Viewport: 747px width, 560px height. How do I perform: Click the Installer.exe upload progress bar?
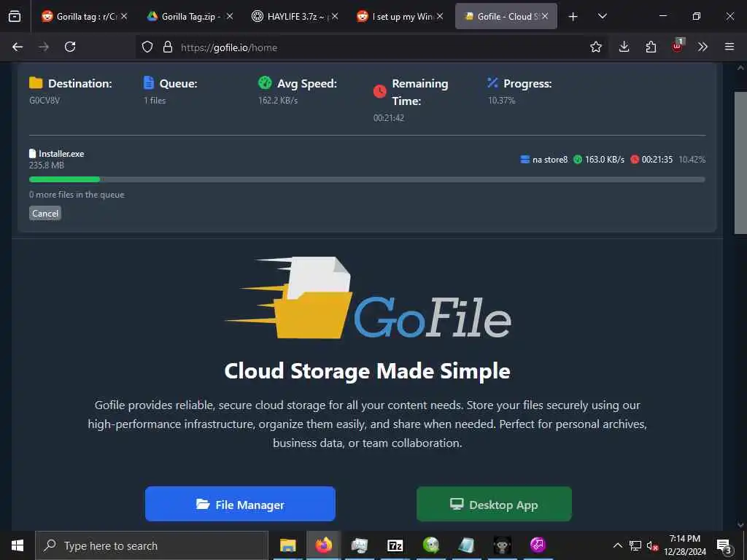367,179
